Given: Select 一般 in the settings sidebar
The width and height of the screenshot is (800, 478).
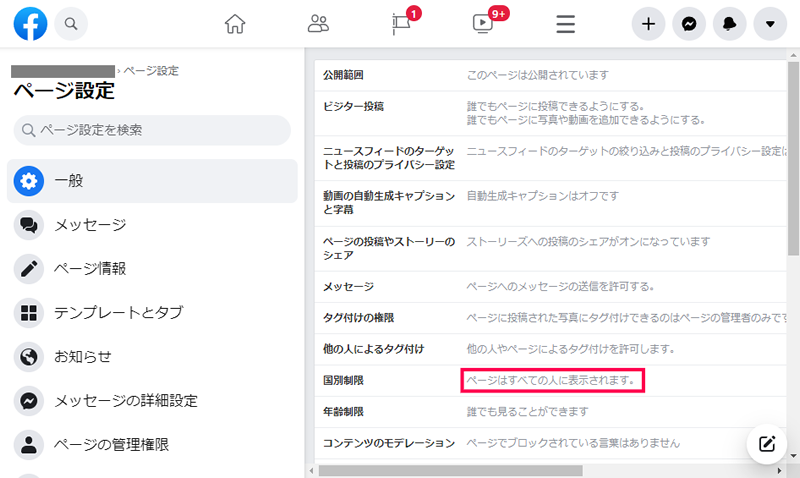Looking at the screenshot, I should pos(152,181).
